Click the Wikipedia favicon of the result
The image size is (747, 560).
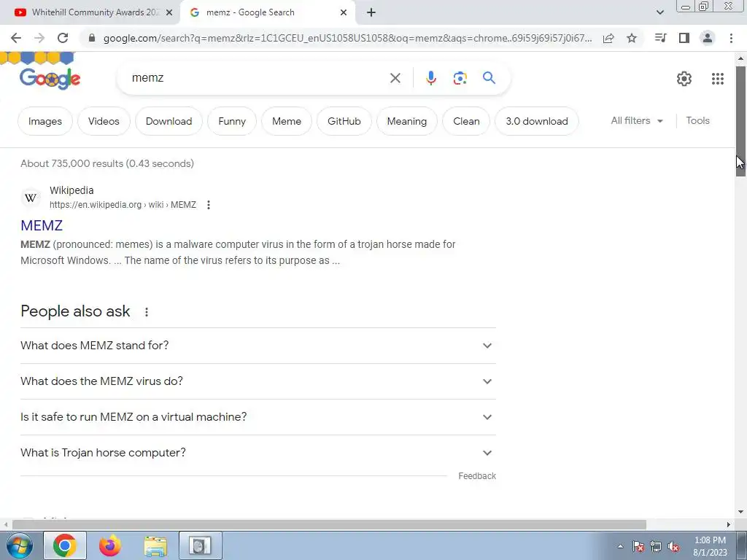coord(31,198)
